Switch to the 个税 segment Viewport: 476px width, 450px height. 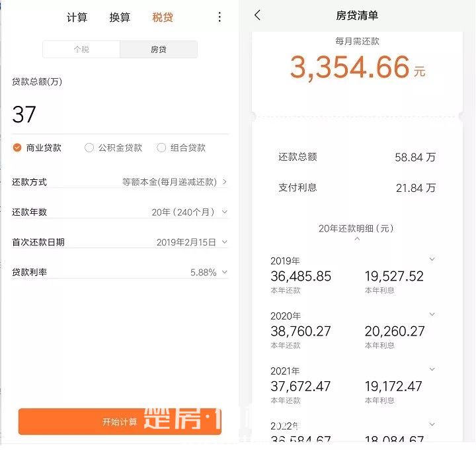(81, 50)
